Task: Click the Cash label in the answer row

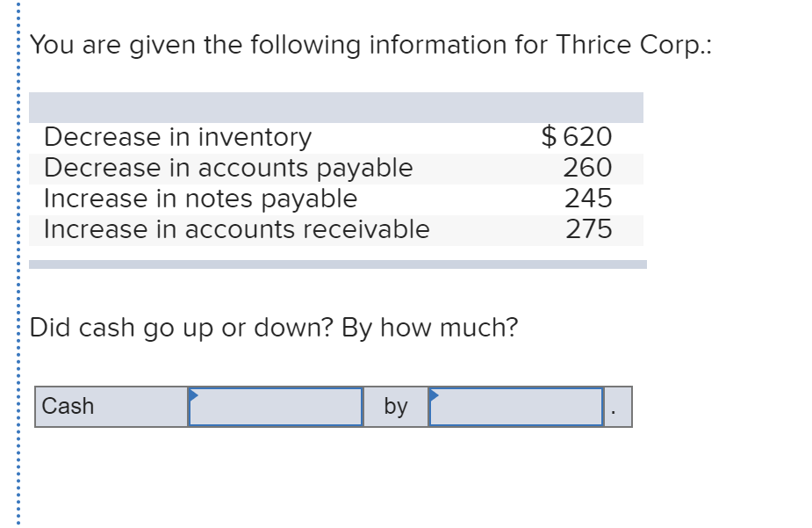Action: pyautogui.click(x=68, y=406)
